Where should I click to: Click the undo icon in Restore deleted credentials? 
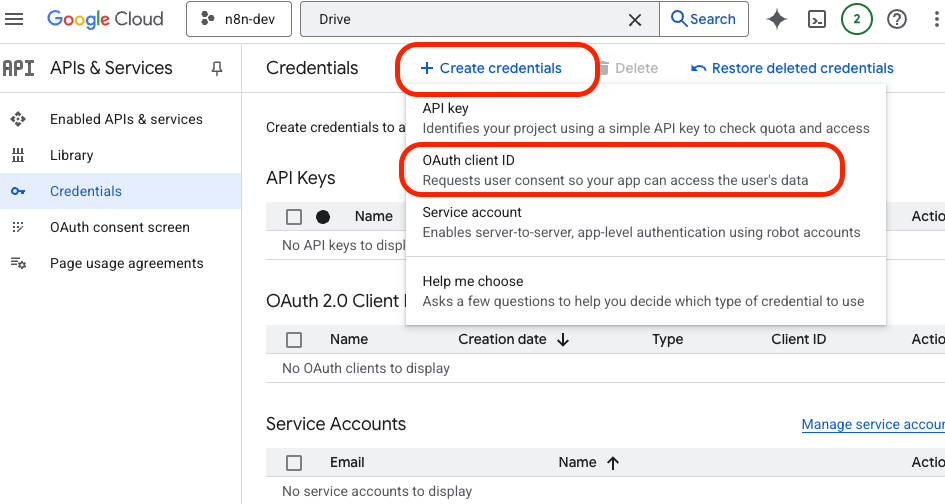pos(699,68)
